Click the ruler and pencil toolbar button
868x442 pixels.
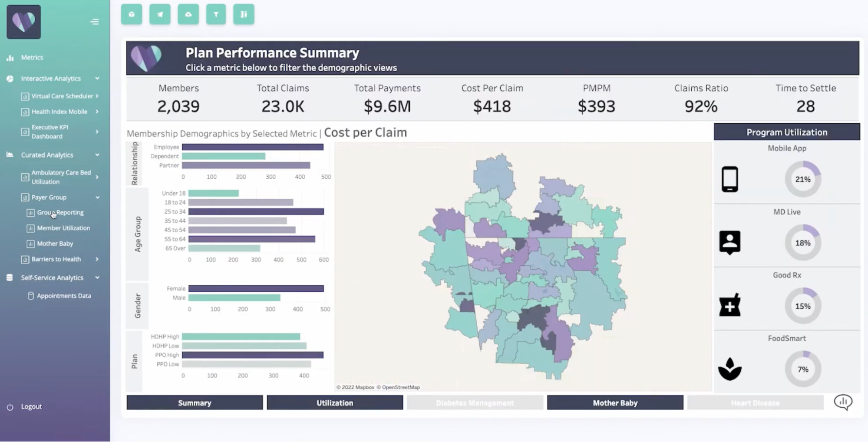click(x=244, y=14)
